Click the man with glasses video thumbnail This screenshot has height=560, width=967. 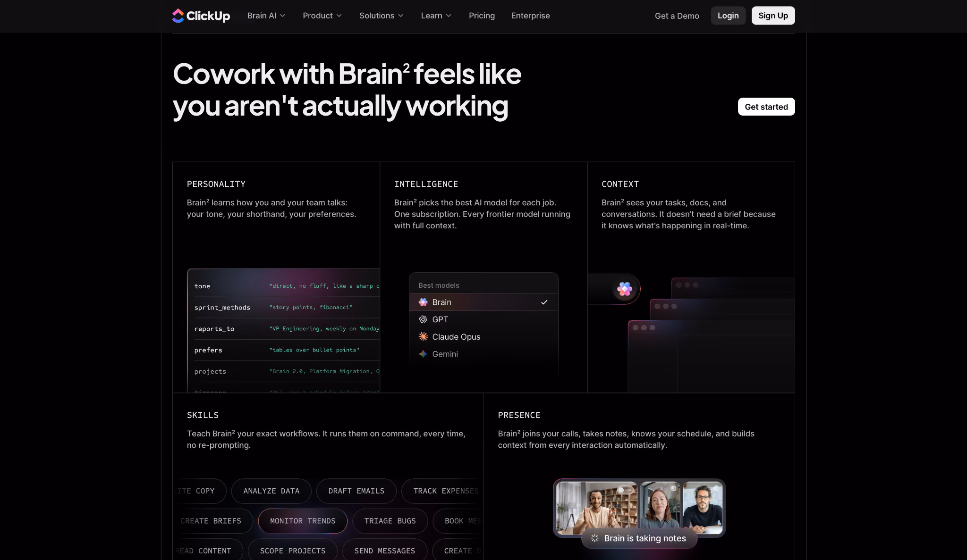pyautogui.click(x=703, y=508)
